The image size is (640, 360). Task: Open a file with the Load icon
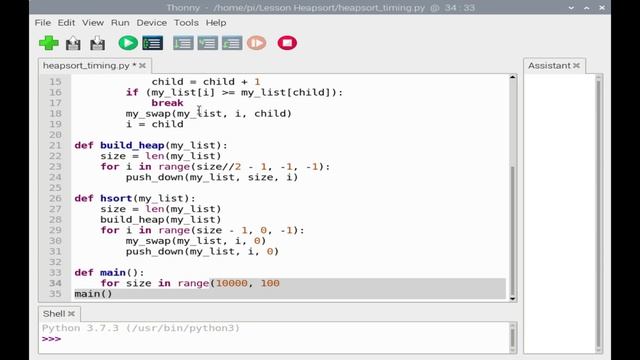73,43
